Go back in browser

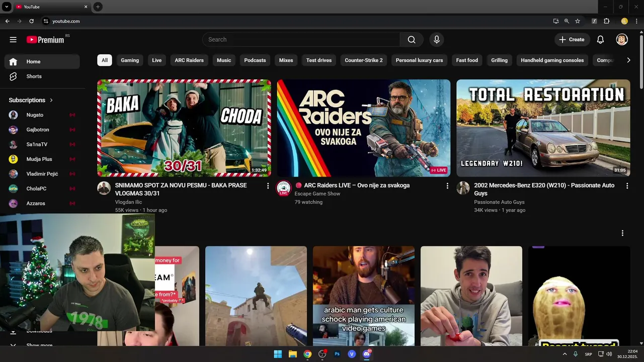[x=7, y=21]
